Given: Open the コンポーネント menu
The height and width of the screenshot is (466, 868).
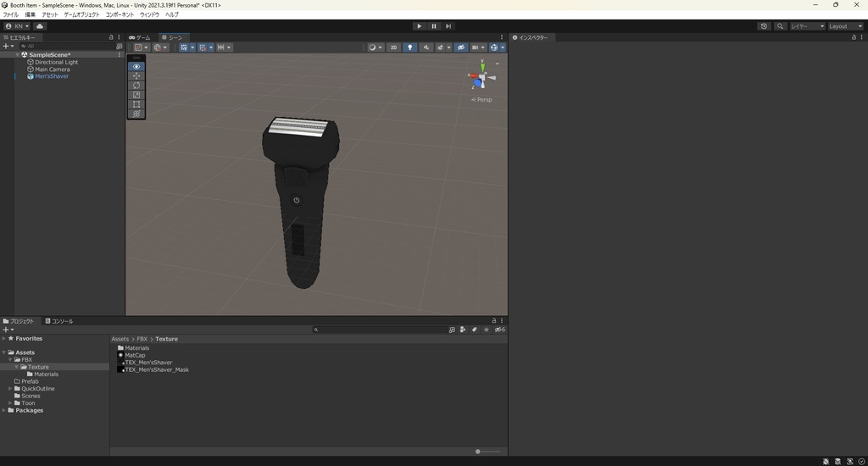Looking at the screenshot, I should tap(120, 15).
